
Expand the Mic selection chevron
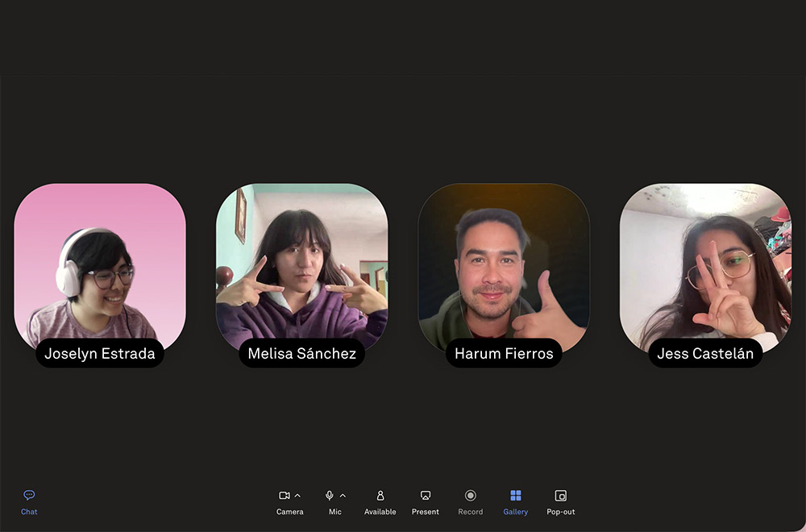click(343, 494)
